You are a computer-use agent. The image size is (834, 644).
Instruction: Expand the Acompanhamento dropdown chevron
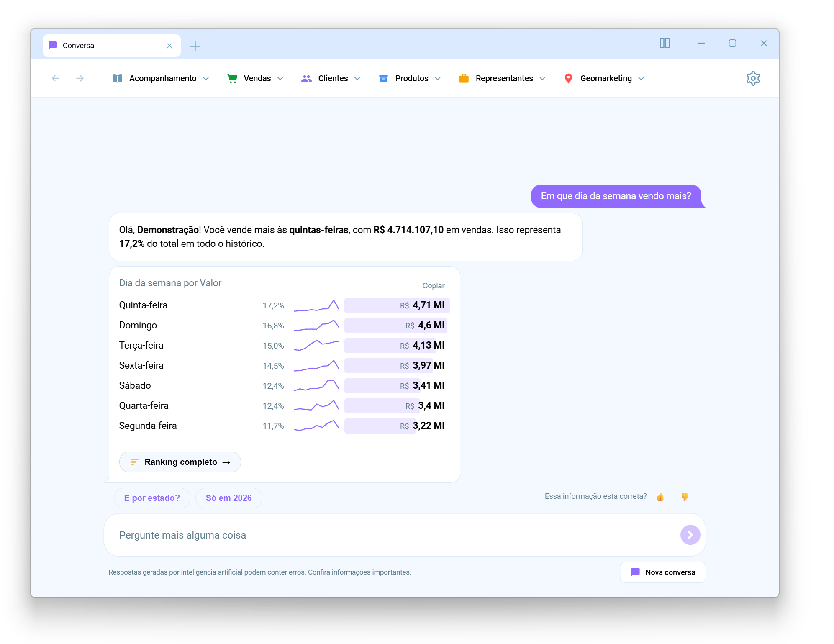206,79
